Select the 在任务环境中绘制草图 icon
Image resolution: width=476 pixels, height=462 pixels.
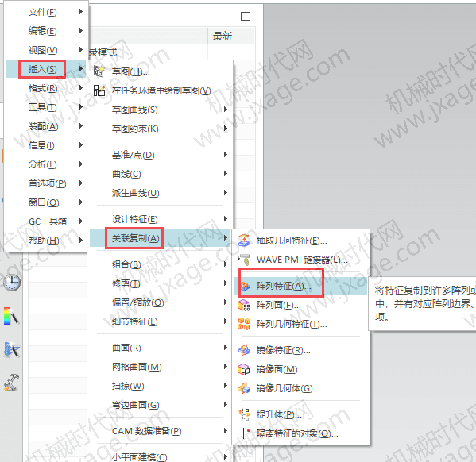point(99,90)
